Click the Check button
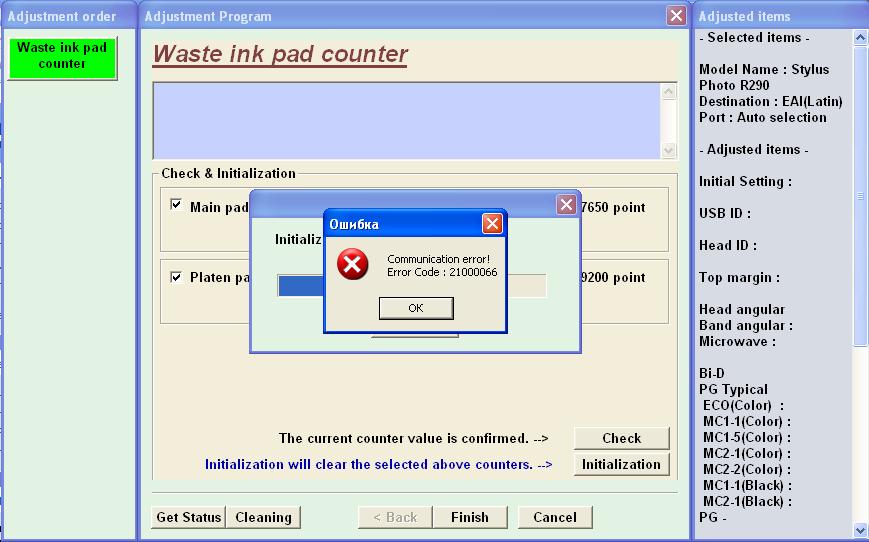Screen dimensions: 869x542 (x=621, y=438)
